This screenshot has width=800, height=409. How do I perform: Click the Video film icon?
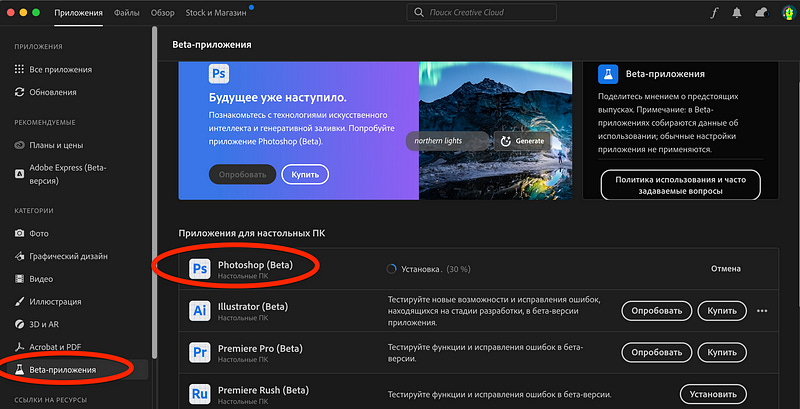click(19, 279)
